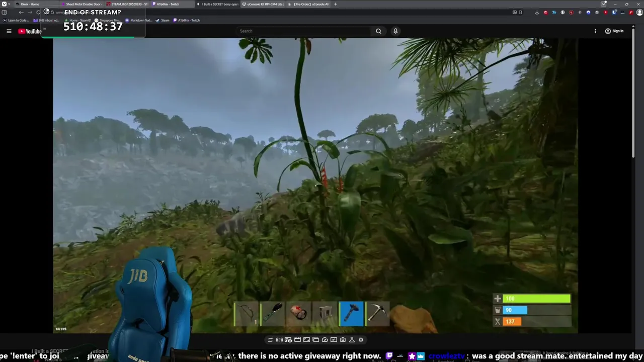
Task: Open the Vivaldi browser menu dropdown
Action: pos(6,4)
